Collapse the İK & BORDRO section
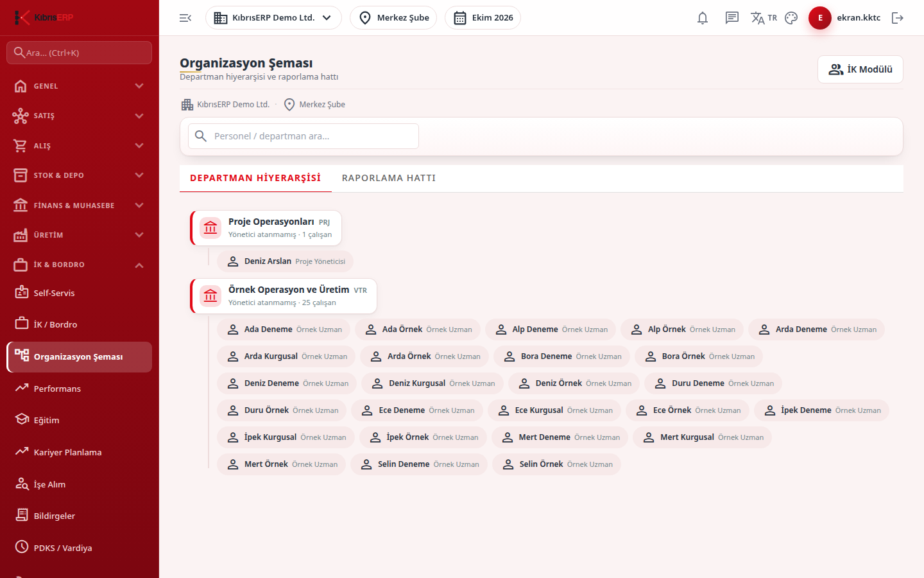 pyautogui.click(x=80, y=265)
